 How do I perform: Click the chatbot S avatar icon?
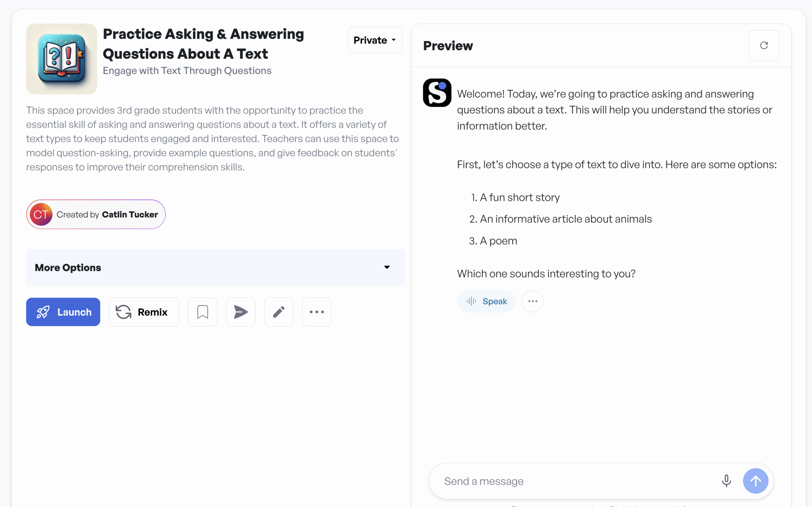437,93
